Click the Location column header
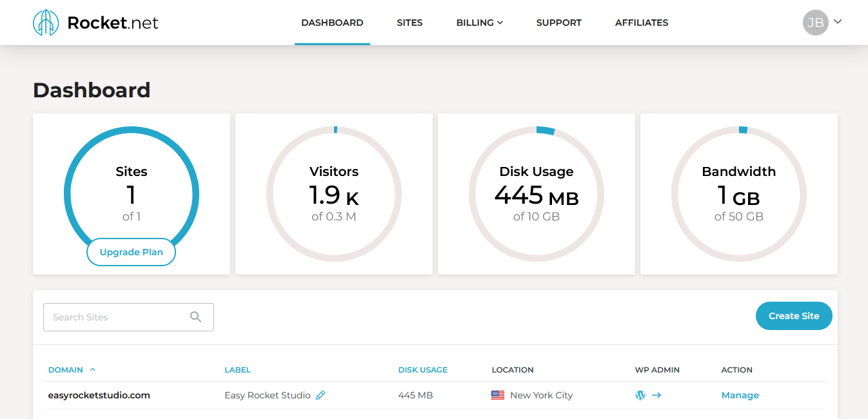Viewport: 868px width, 419px height. 513,370
